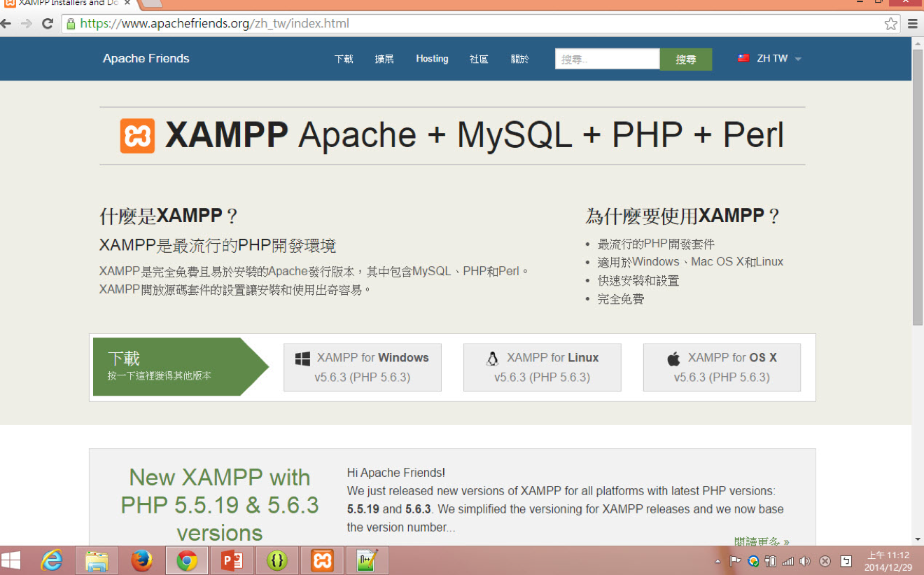Click the tray icon with X circle
Viewport: 924px width, 575px height.
tap(825, 561)
